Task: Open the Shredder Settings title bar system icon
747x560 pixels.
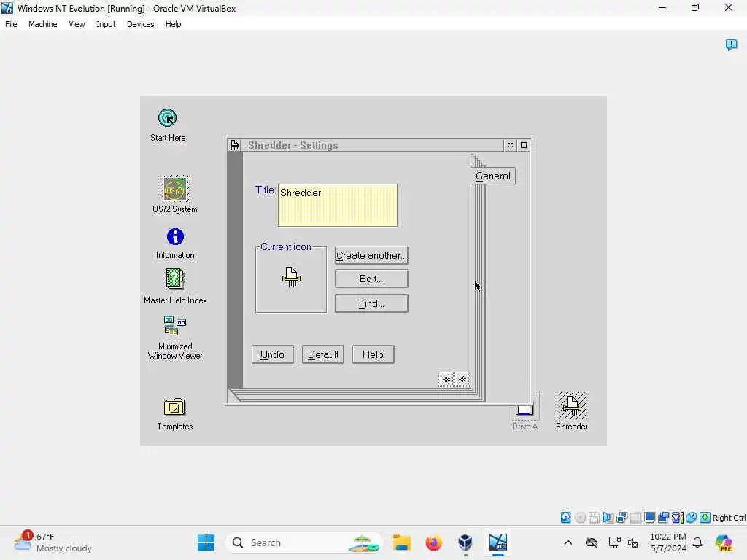Action: 234,145
